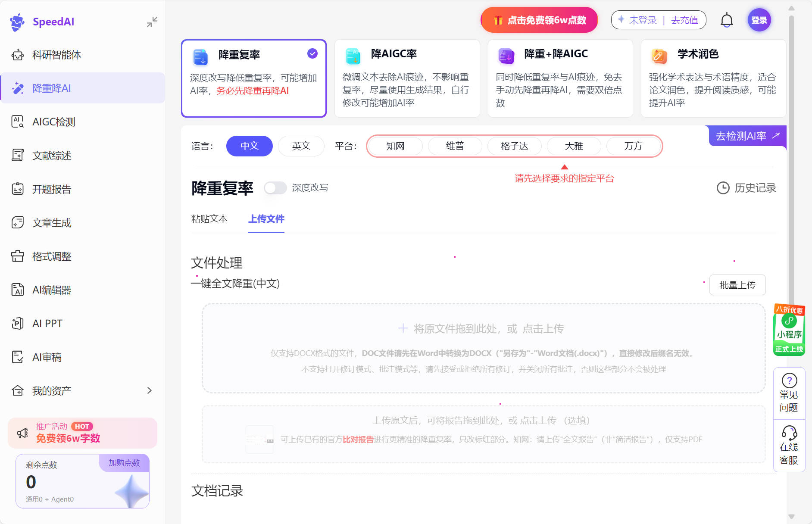Switch to the 粘贴文本 tab

[x=209, y=219]
